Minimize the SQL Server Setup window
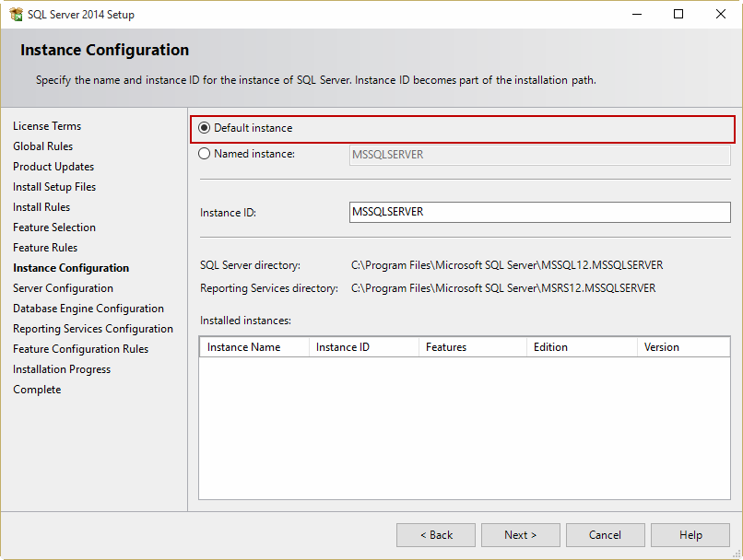The width and height of the screenshot is (743, 560). point(636,15)
